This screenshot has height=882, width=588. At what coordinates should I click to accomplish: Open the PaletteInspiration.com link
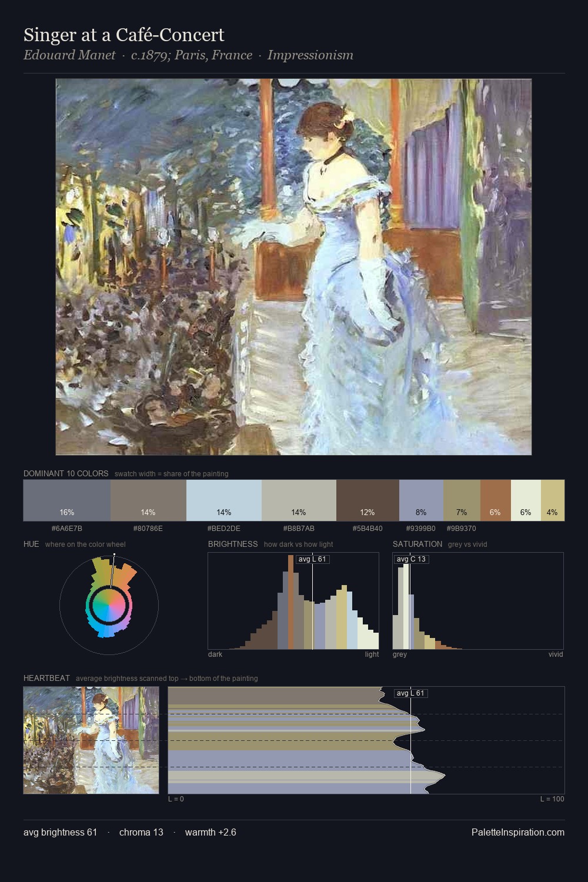click(x=518, y=832)
